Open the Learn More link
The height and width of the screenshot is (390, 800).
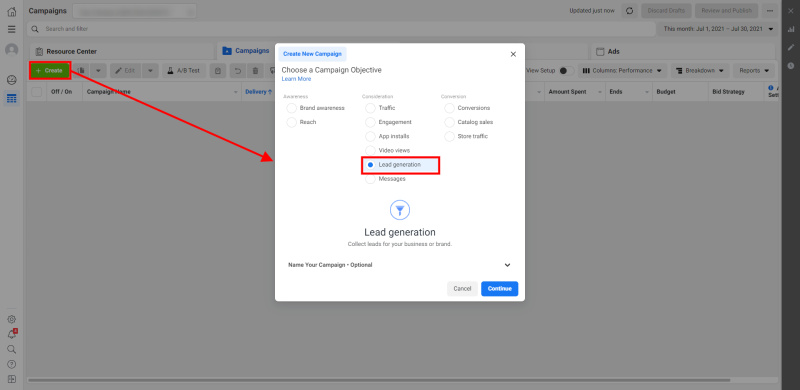296,79
